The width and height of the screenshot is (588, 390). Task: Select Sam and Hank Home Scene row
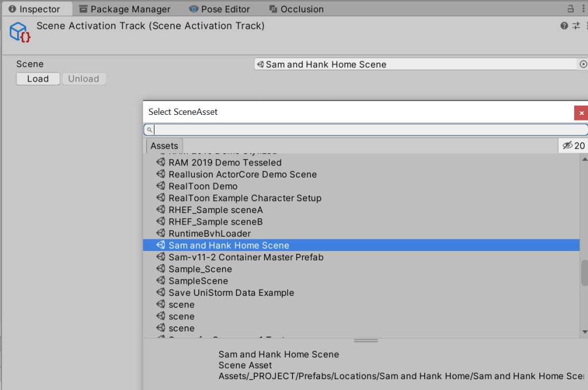[361, 245]
